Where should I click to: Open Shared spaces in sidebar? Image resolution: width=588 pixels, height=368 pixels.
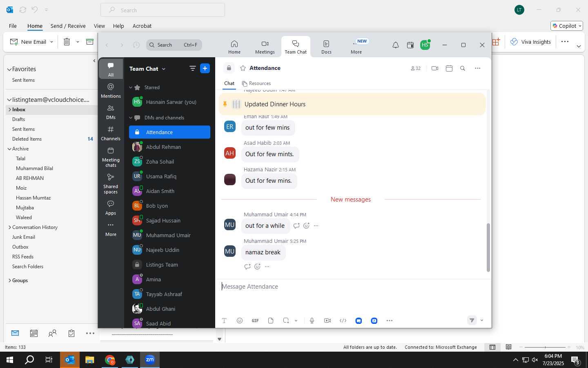pos(111,184)
